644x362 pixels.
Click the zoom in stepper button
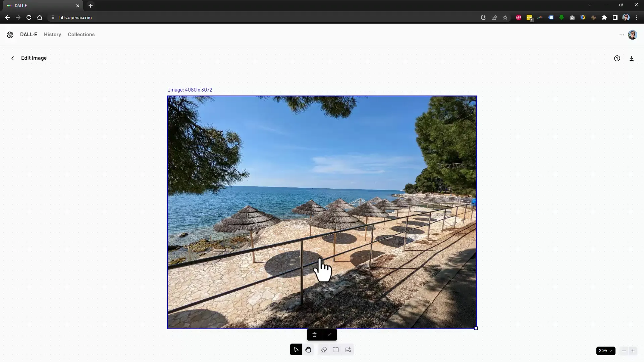point(633,351)
